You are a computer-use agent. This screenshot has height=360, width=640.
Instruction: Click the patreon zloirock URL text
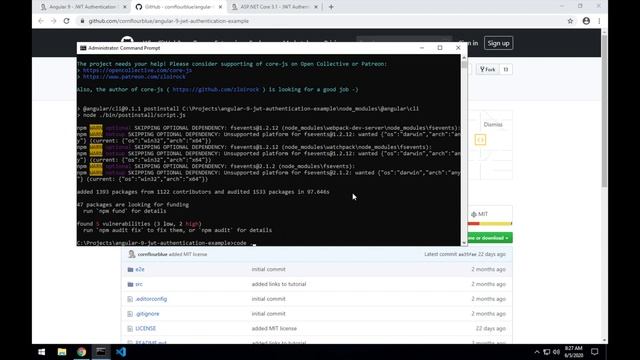[134, 77]
